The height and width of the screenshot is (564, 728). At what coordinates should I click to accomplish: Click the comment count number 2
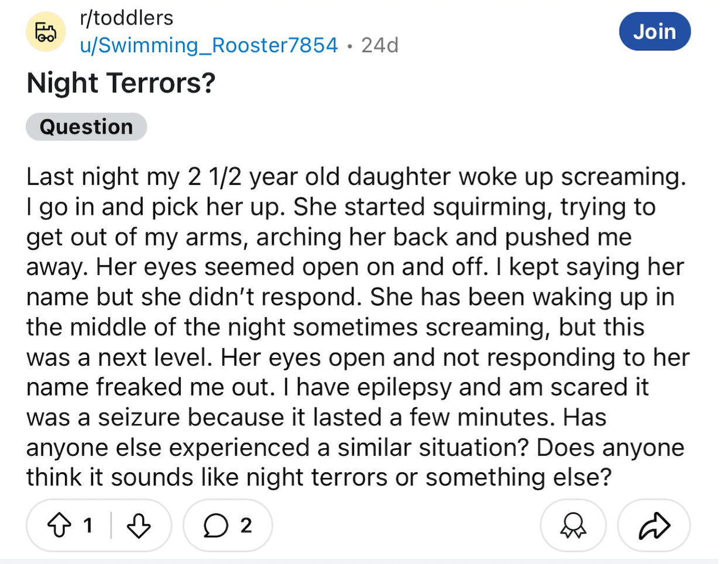[x=246, y=525]
